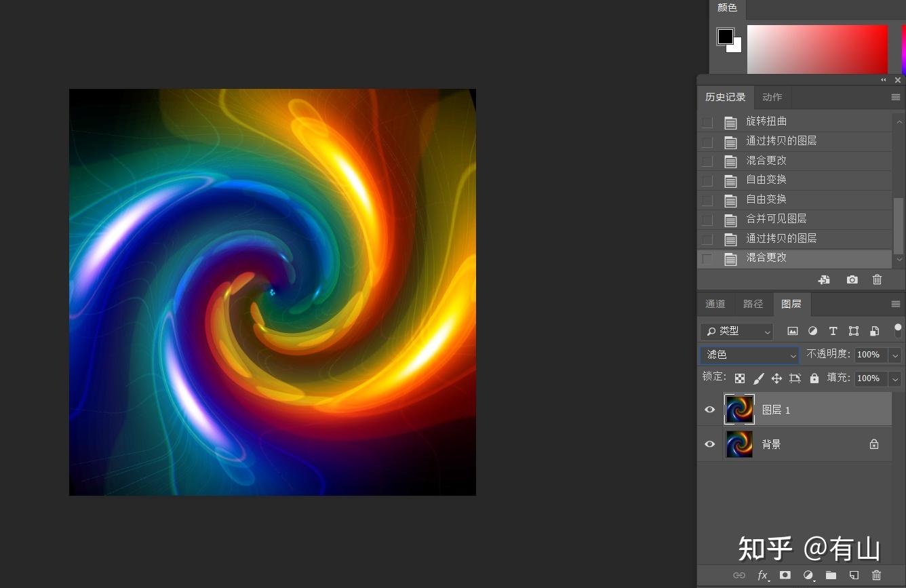Switch to the 动作 tab
The height and width of the screenshot is (588, 906).
coord(772,97)
